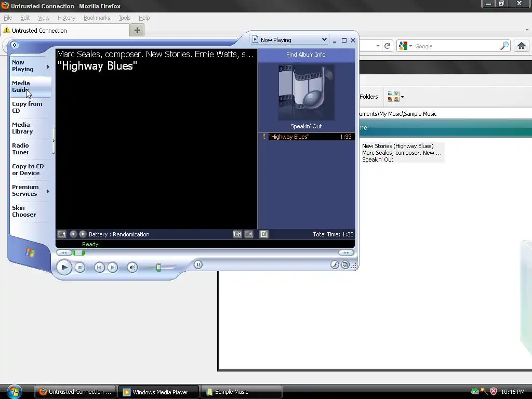
Task: Click the green seek bar handle
Action: (x=78, y=252)
